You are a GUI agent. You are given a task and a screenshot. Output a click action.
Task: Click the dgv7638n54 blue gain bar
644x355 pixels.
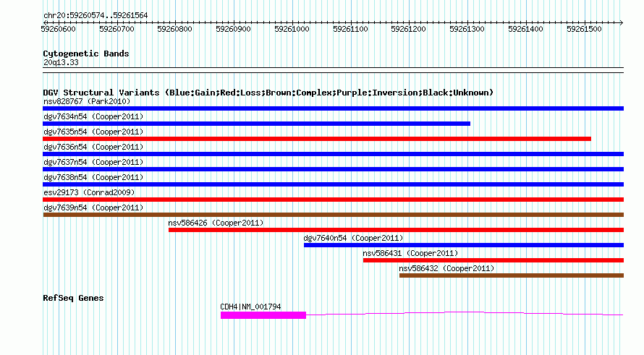[x=333, y=184]
